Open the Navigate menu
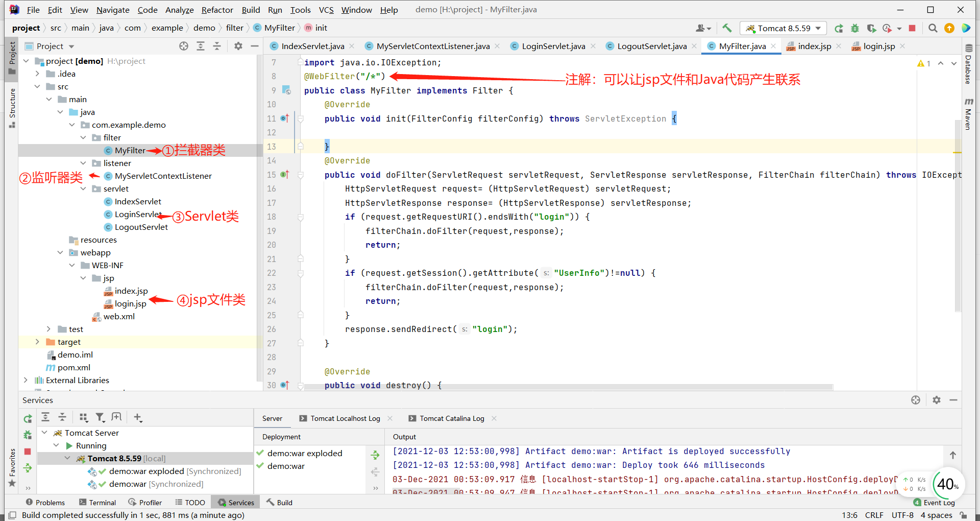 tap(113, 10)
